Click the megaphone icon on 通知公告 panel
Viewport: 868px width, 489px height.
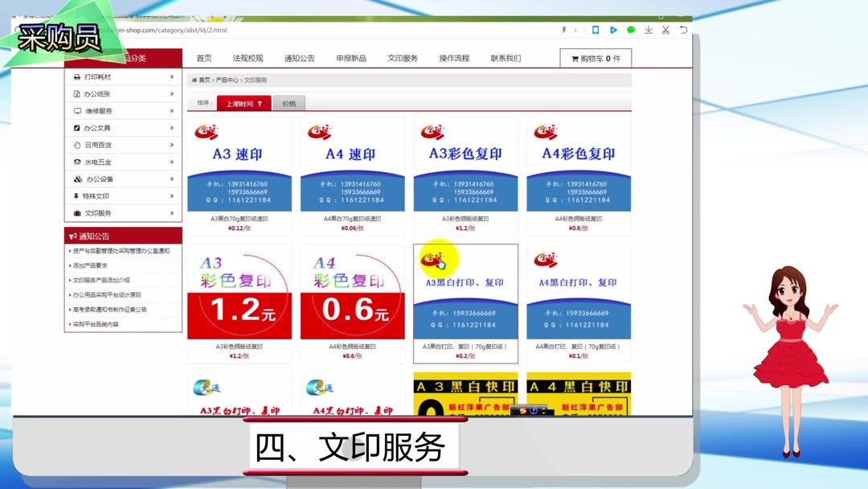click(x=74, y=235)
